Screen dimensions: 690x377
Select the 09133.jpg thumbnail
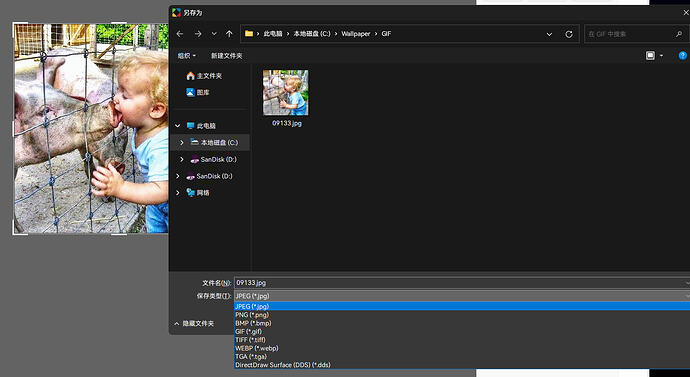pyautogui.click(x=286, y=92)
